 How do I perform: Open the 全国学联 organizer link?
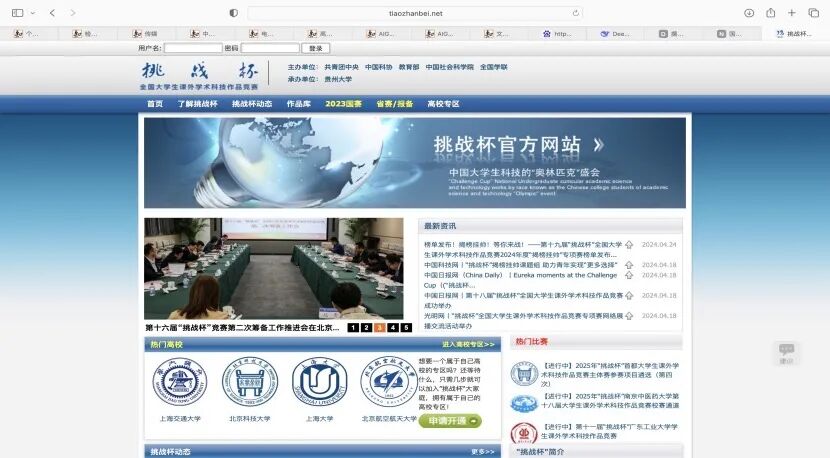pos(494,67)
